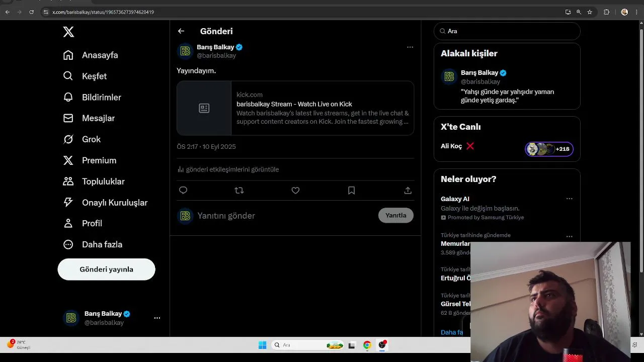Click +218 listeners pill

click(549, 149)
